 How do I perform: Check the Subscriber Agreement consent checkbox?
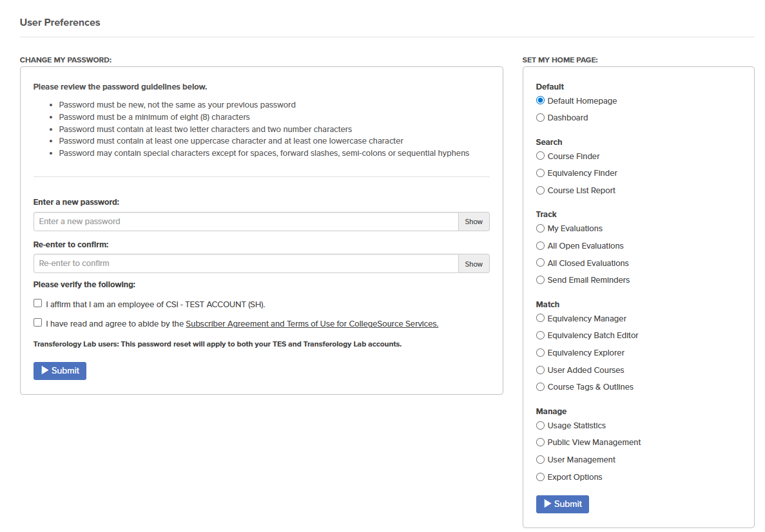(x=37, y=322)
